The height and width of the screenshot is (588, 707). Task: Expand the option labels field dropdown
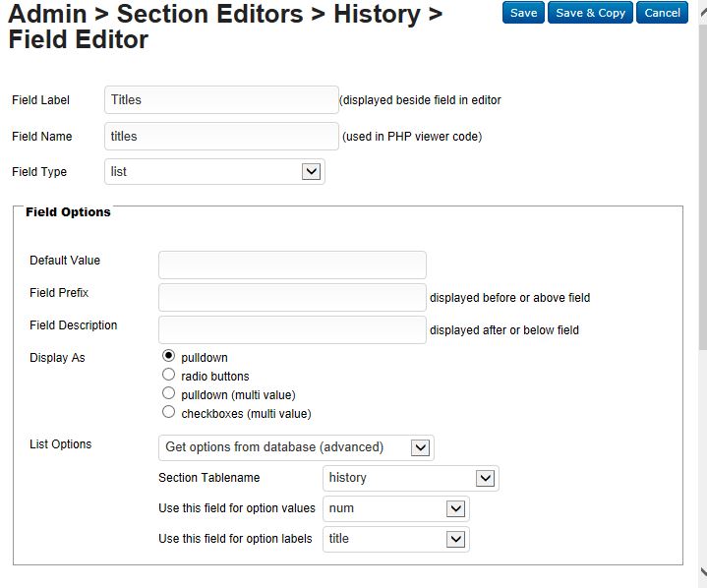tap(395, 539)
